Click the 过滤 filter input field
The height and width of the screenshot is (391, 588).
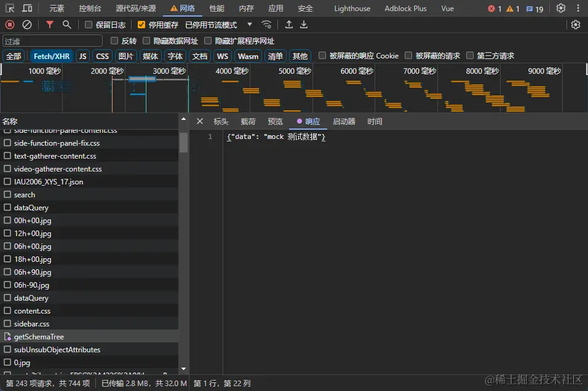click(x=52, y=41)
